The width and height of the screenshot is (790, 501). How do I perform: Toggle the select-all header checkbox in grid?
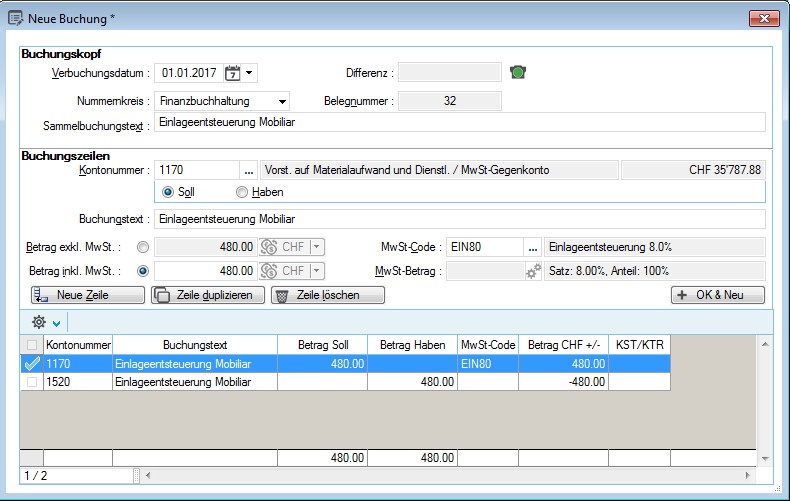32,345
